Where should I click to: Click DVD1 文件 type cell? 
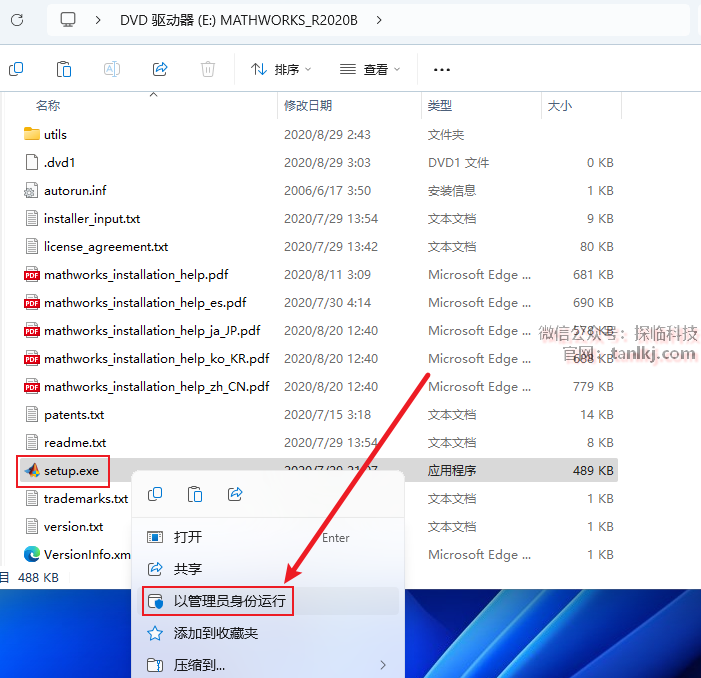pyautogui.click(x=458, y=163)
